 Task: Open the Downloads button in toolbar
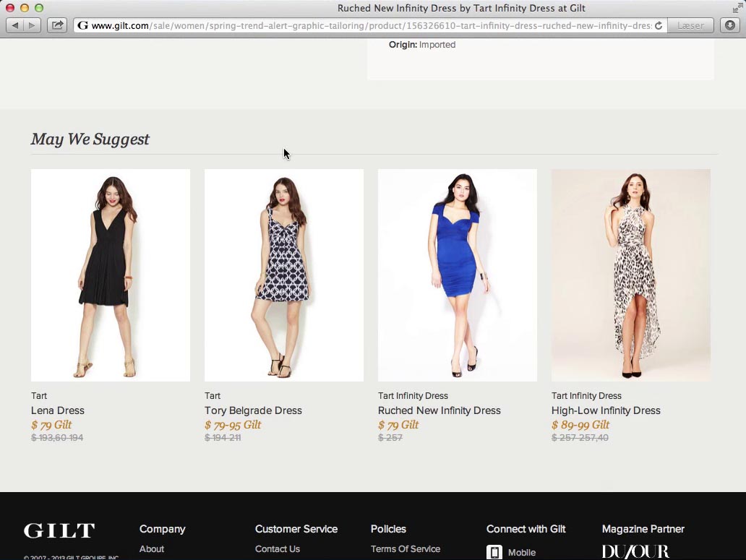729,25
